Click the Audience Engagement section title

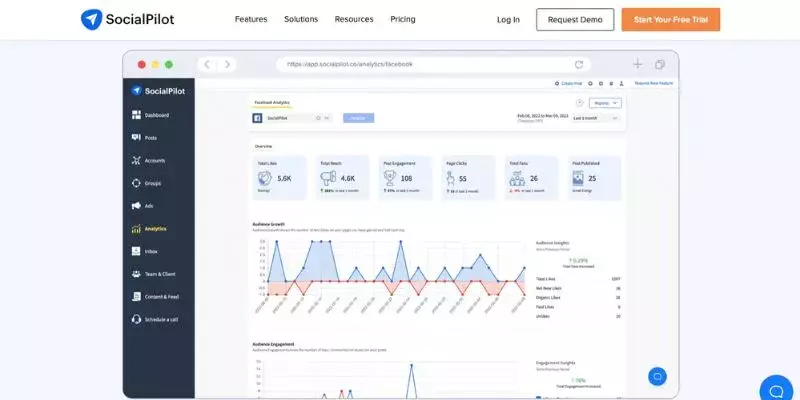273,344
